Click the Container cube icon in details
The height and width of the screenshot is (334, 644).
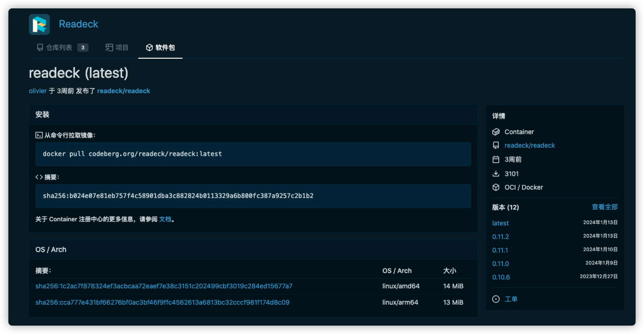(x=496, y=132)
